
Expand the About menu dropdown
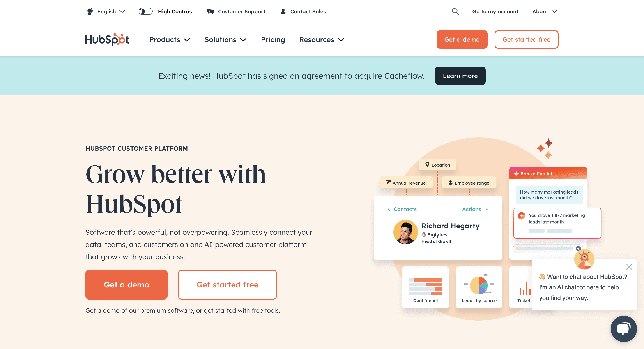(543, 11)
